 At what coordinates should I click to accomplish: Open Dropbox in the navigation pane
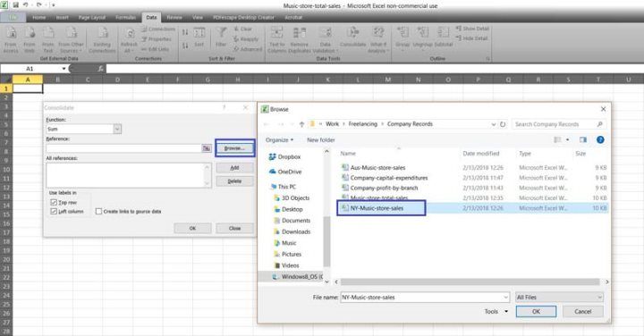(x=284, y=156)
